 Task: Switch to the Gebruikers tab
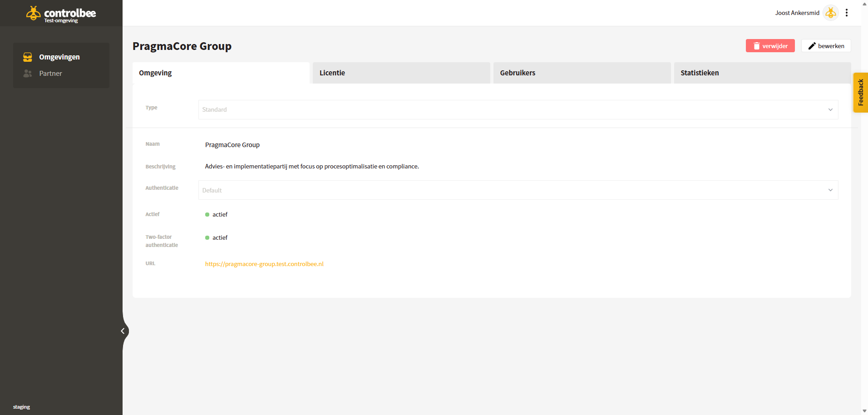tap(582, 73)
